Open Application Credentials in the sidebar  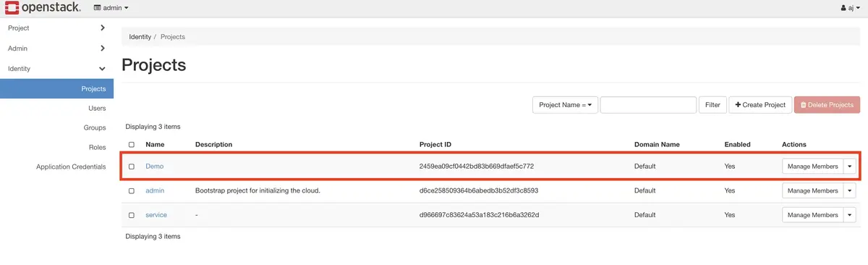coord(71,167)
